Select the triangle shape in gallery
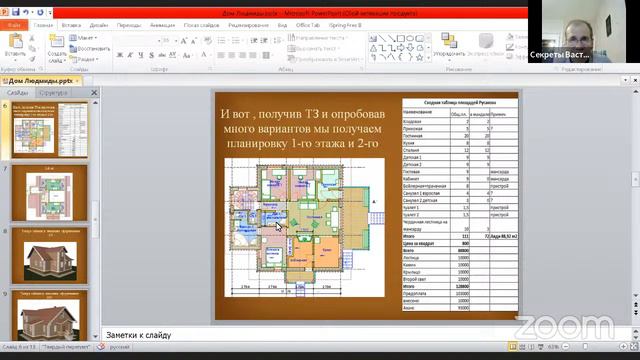 click(373, 48)
